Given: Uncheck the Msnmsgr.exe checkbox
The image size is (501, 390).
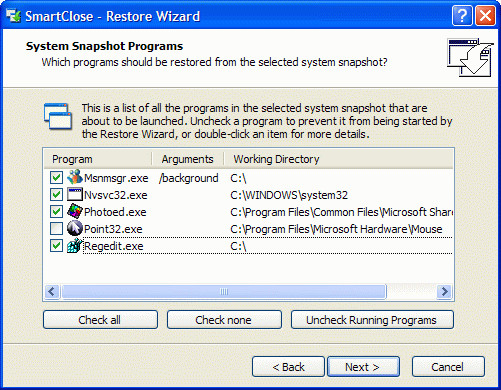Looking at the screenshot, I should click(56, 177).
